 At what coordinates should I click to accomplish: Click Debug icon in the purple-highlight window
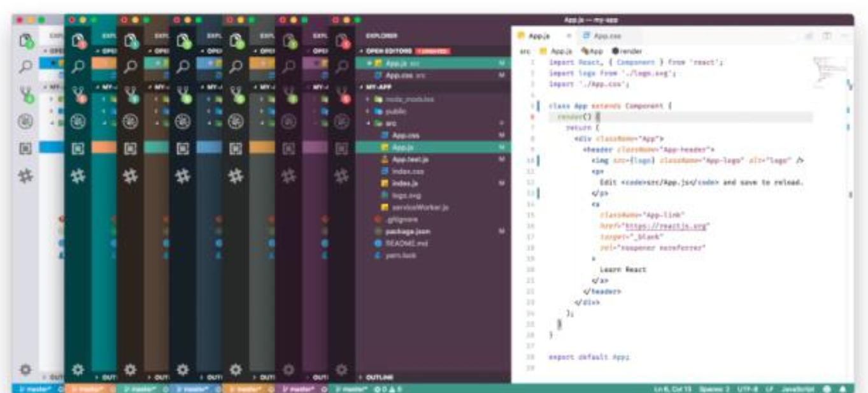coord(289,122)
